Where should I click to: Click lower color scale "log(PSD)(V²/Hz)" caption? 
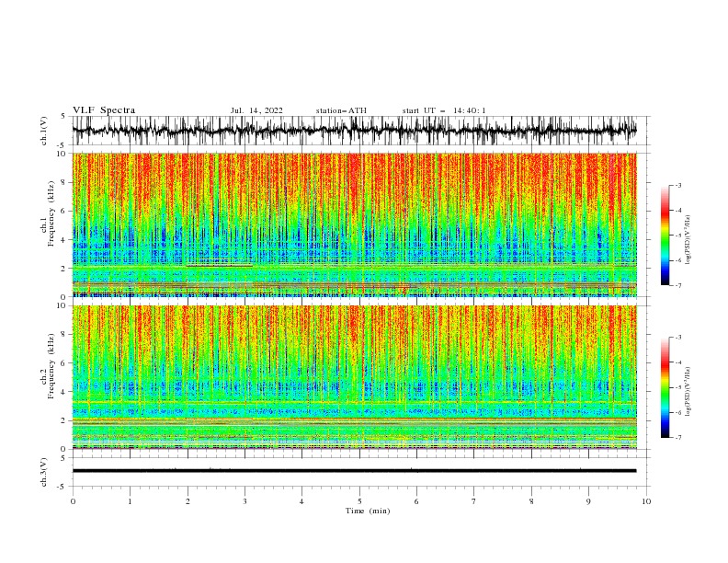[688, 392]
